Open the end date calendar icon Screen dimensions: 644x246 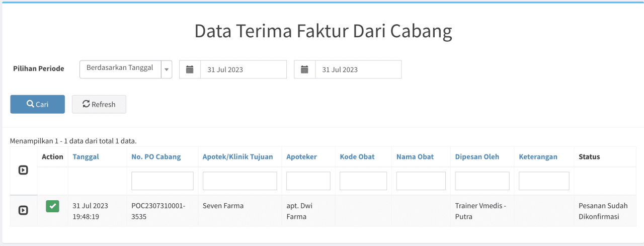(x=304, y=69)
